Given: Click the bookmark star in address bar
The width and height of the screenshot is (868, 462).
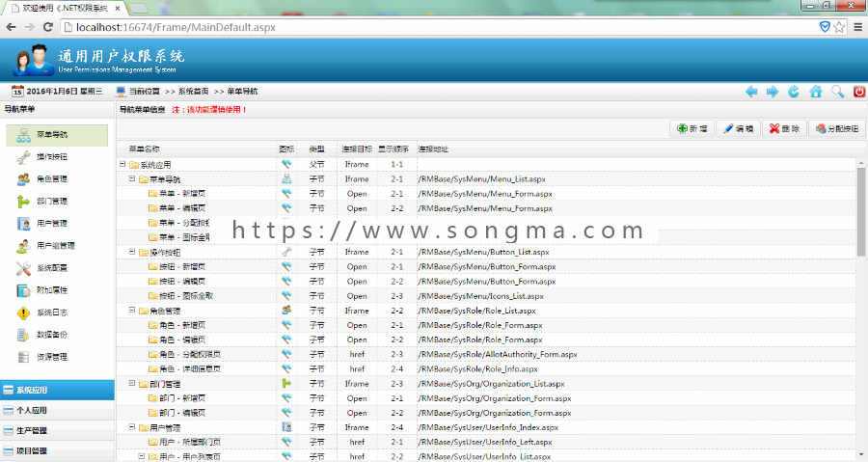Looking at the screenshot, I should click(839, 27).
